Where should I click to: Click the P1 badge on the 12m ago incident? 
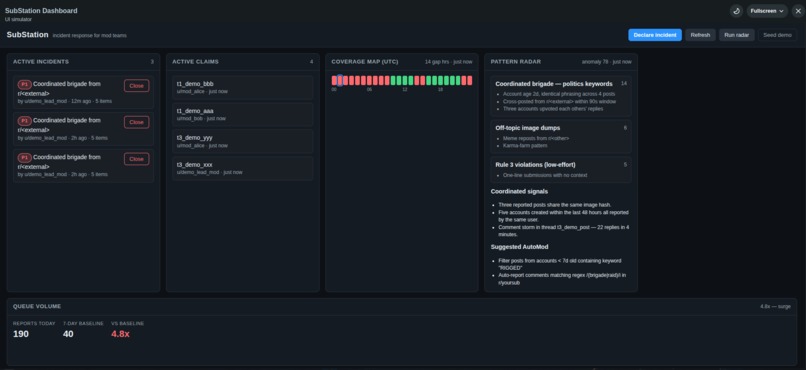[x=24, y=84]
